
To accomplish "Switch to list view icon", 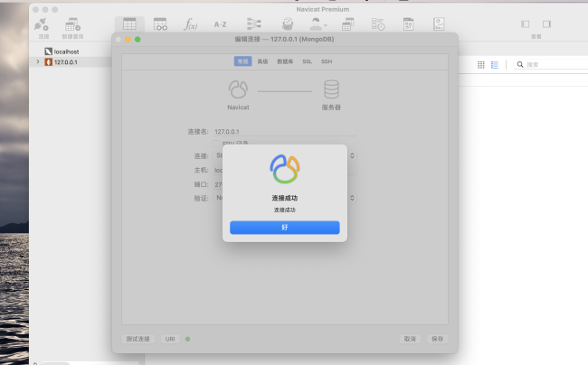I will click(x=495, y=65).
